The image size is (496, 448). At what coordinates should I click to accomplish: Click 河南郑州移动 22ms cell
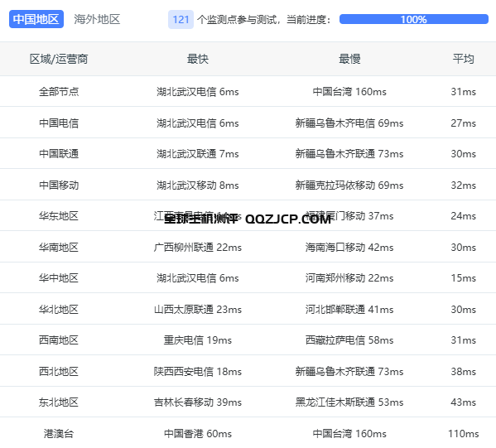[x=349, y=277]
